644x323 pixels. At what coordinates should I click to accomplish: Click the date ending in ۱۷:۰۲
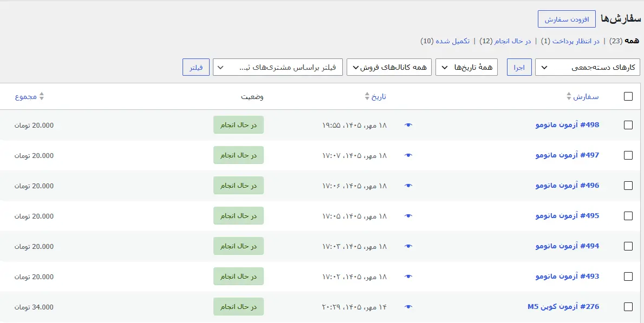pyautogui.click(x=354, y=276)
